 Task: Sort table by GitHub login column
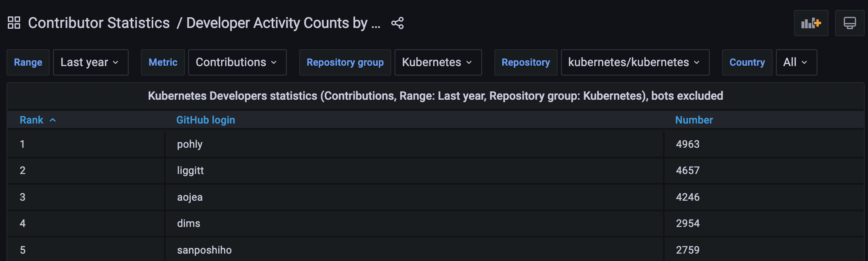pyautogui.click(x=205, y=120)
